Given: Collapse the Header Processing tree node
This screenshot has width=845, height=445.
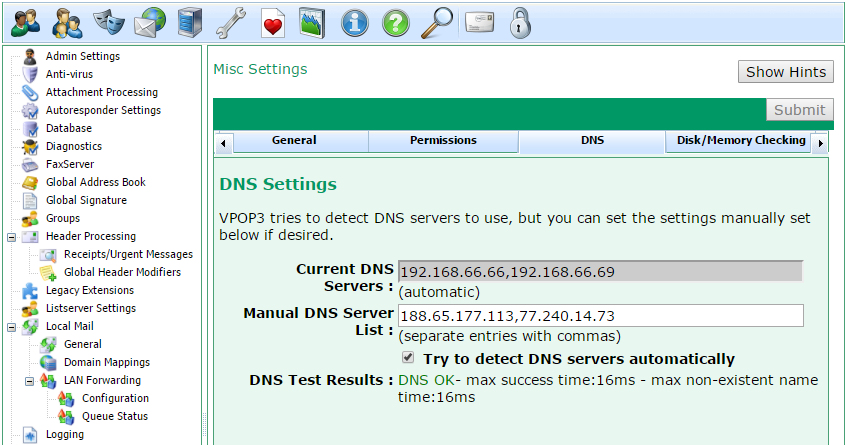Looking at the screenshot, I should (x=12, y=237).
